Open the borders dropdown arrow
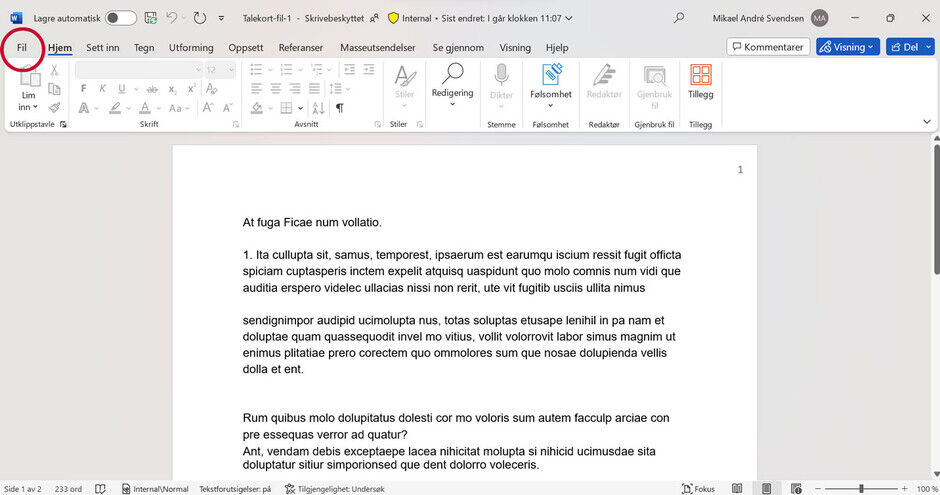 tap(300, 108)
